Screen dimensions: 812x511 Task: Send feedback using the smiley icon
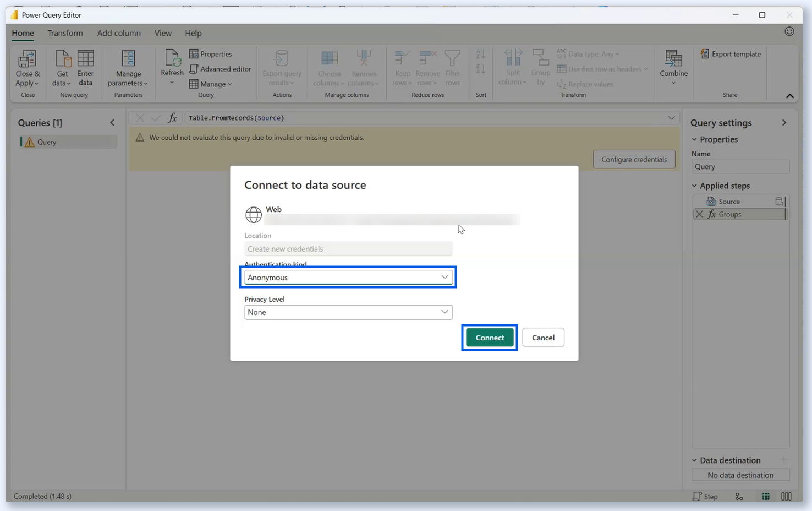coord(789,31)
